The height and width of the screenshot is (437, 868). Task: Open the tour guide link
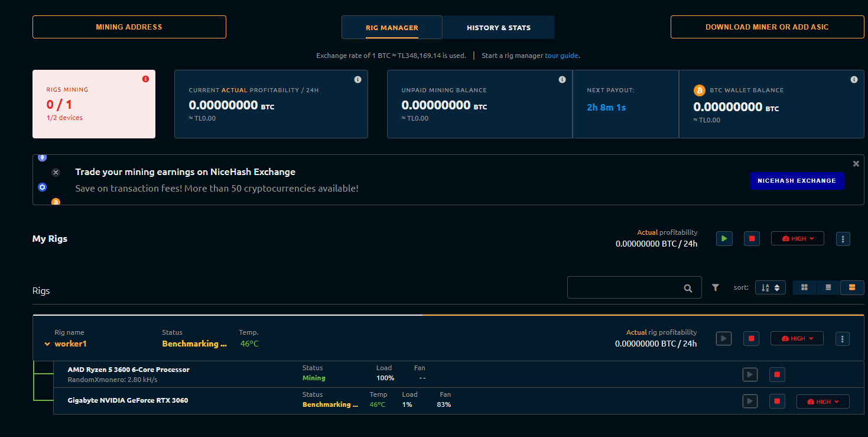tap(561, 56)
